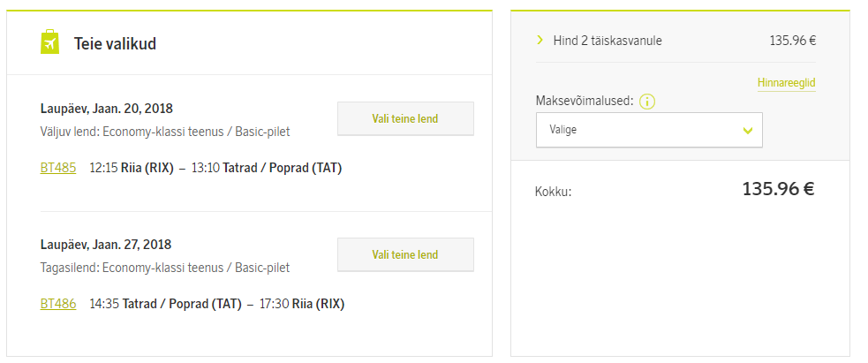Click the green arrow in Valige dropdown
The height and width of the screenshot is (363, 868).
click(x=748, y=131)
